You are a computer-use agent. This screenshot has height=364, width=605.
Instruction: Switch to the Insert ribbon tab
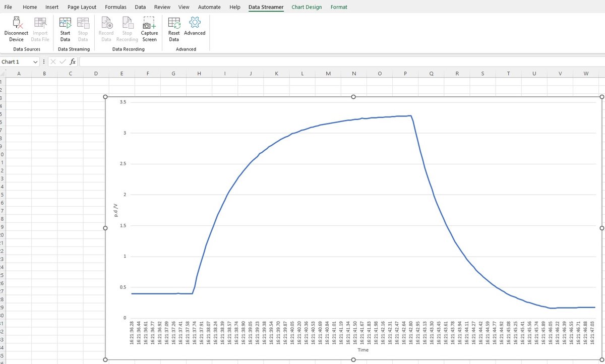tap(52, 7)
